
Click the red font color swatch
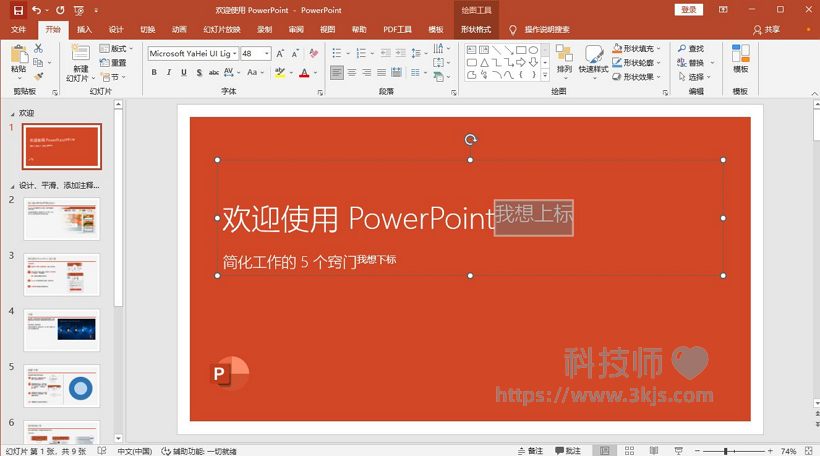click(304, 73)
